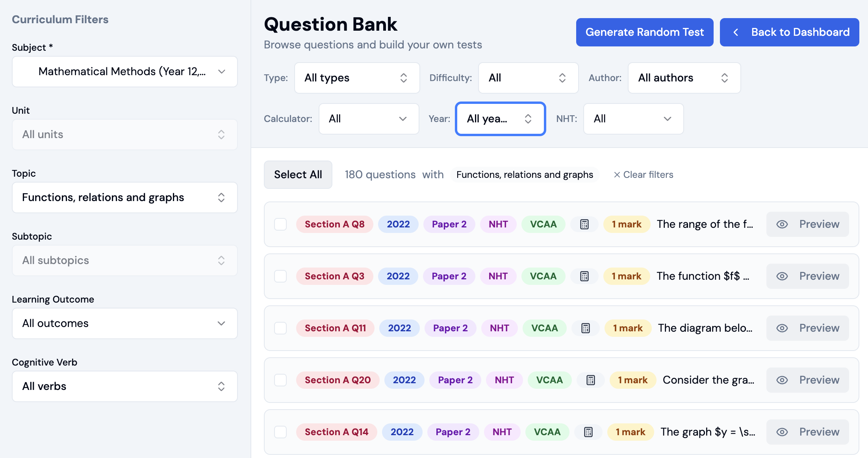The height and width of the screenshot is (458, 868).
Task: Click the Select All button
Action: (298, 175)
